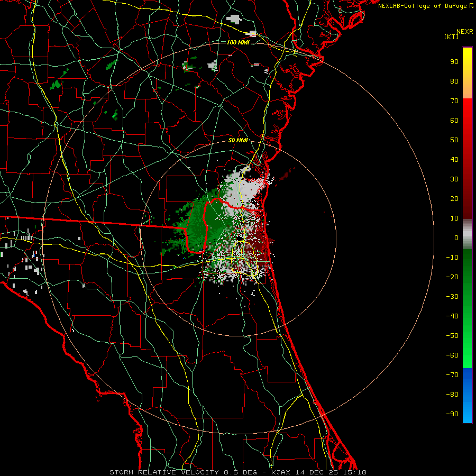Click the 50 value on the velocity scale

(x=454, y=140)
